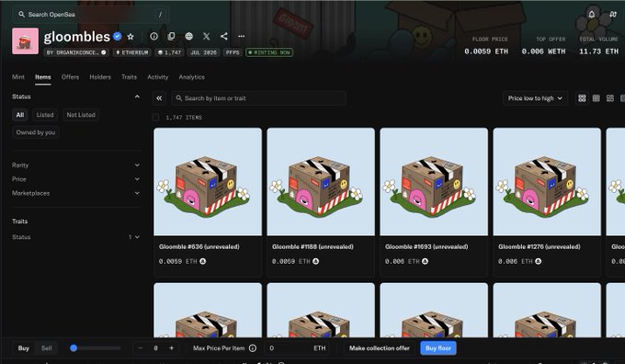Image resolution: width=625 pixels, height=364 pixels.
Task: Open the Price low to high sort dropdown
Action: click(535, 98)
